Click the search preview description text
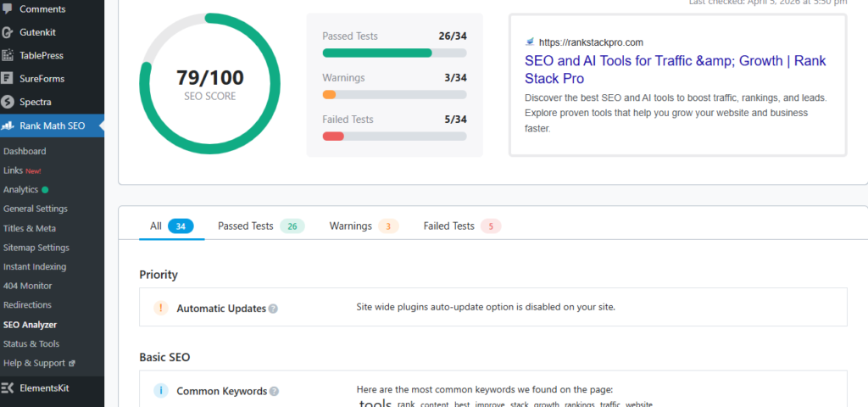This screenshot has height=407, width=868. click(676, 113)
